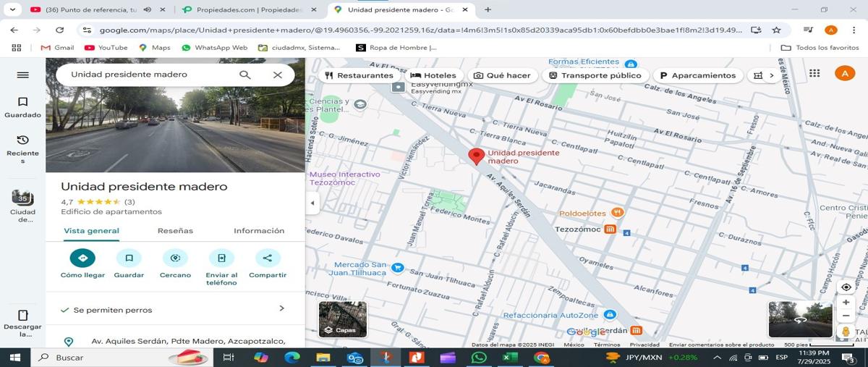Expand the Se permiten perros row
868x367 pixels.
tap(175, 309)
